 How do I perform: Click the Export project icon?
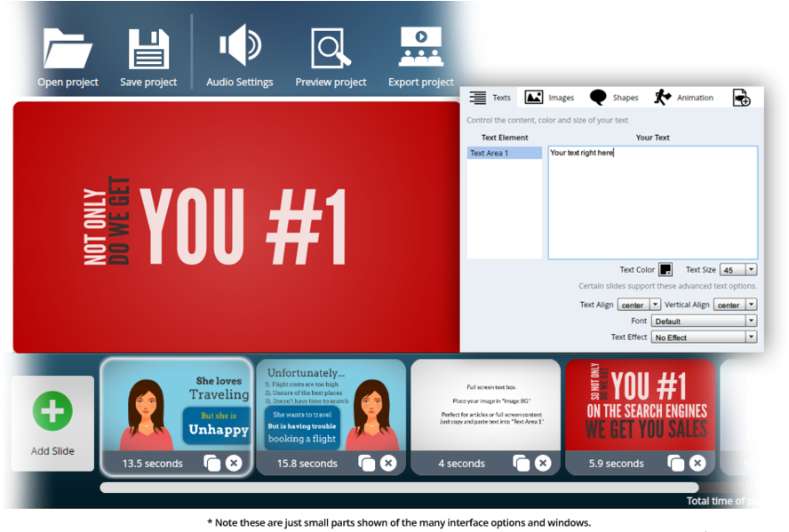pos(420,44)
